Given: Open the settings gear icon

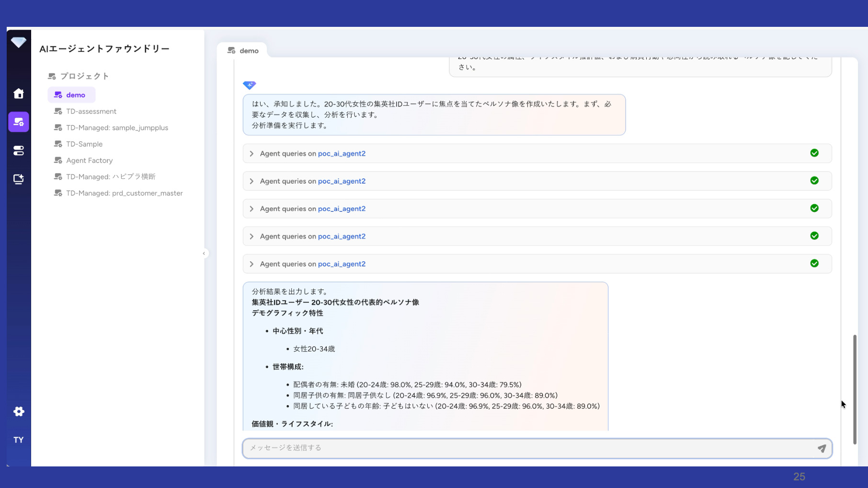Looking at the screenshot, I should (x=19, y=411).
